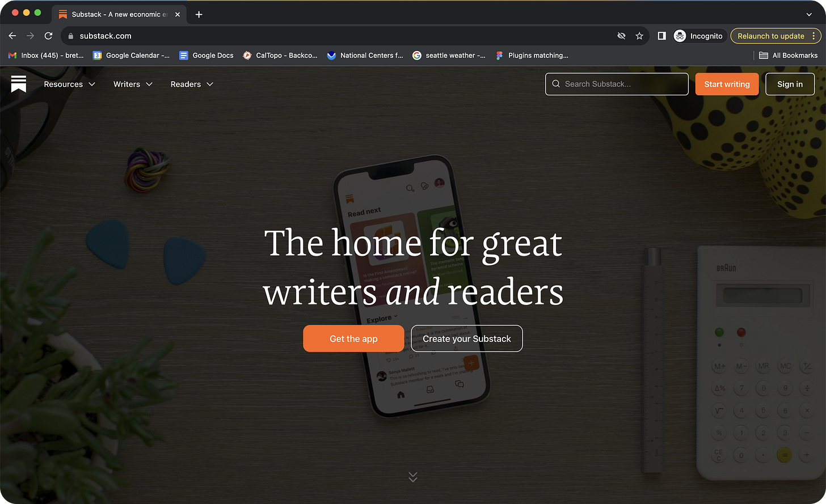This screenshot has height=504, width=826.
Task: Expand the Writers dropdown menu
Action: (133, 84)
